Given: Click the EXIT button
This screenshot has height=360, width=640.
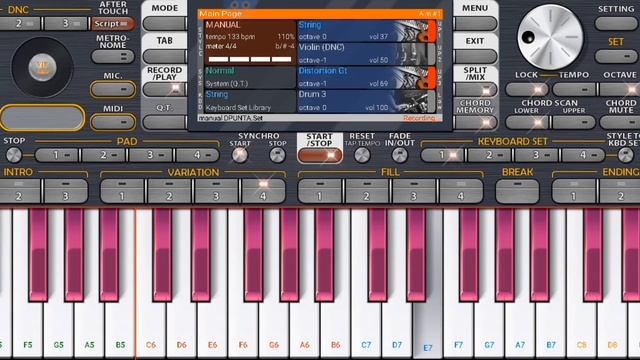Looking at the screenshot, I should pos(475,56).
